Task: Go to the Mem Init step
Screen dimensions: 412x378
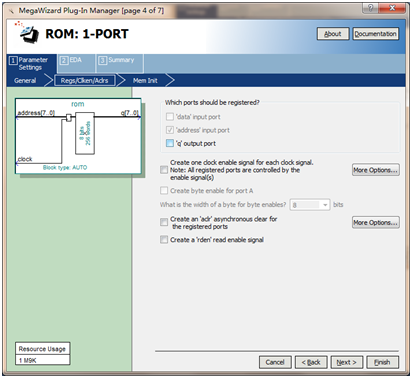Action: [x=145, y=80]
